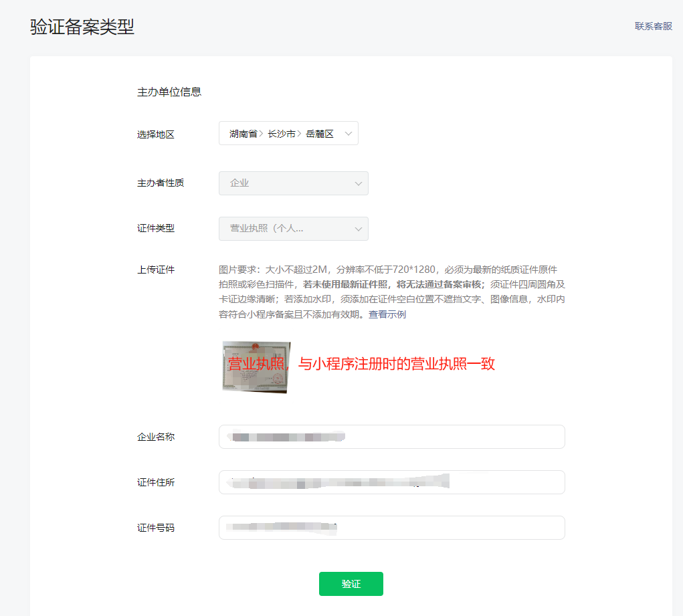The image size is (683, 616).
Task: Click the 主办者性质 field label
Action: click(x=161, y=183)
